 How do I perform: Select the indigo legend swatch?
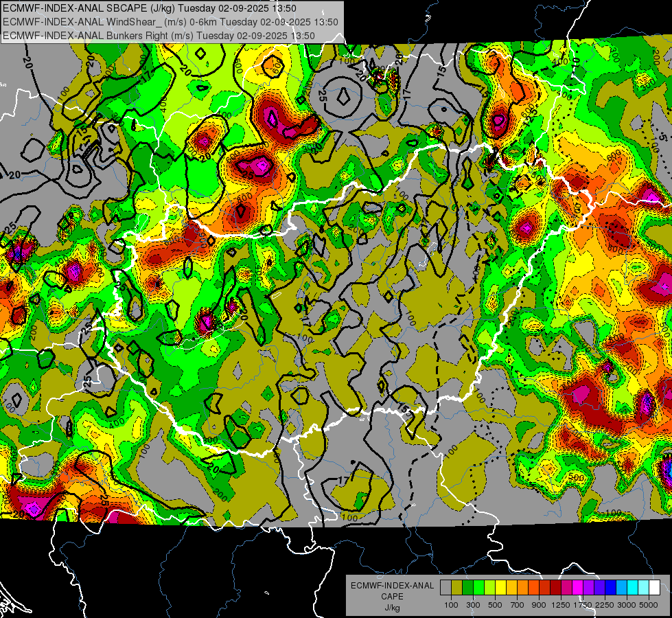[599, 588]
